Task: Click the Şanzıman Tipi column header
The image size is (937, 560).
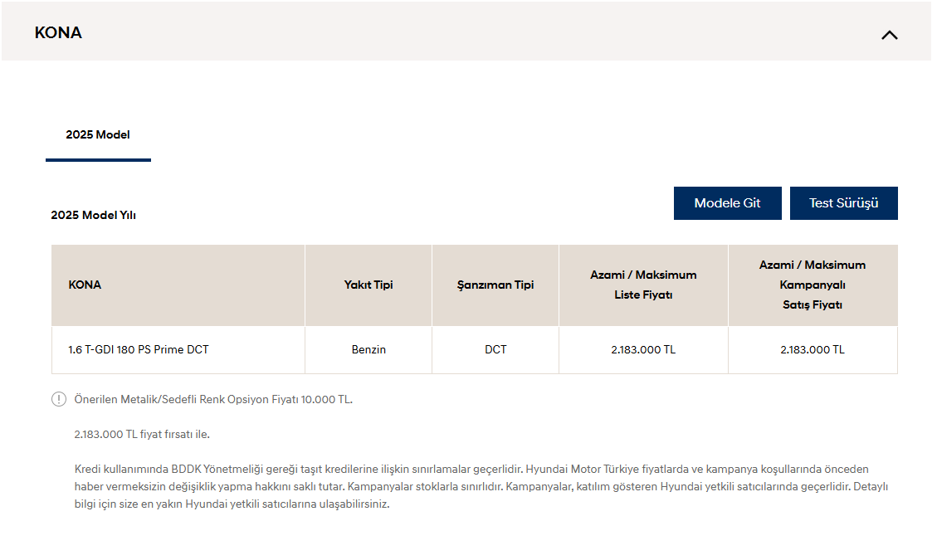Action: 495,285
